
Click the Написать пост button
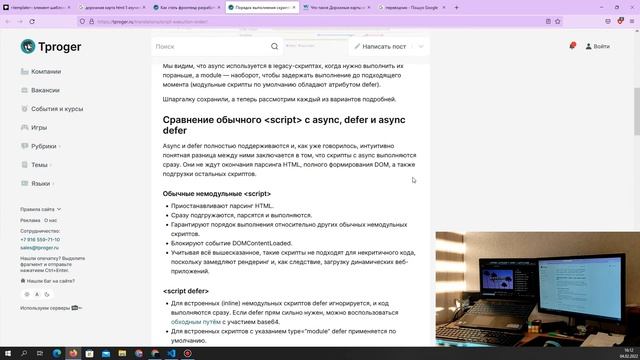[x=380, y=47]
